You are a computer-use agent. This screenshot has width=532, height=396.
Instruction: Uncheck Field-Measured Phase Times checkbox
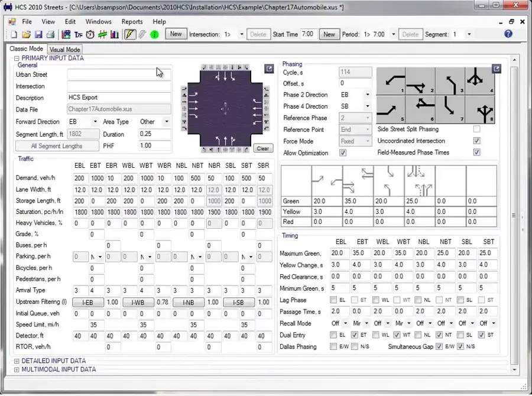coord(476,152)
